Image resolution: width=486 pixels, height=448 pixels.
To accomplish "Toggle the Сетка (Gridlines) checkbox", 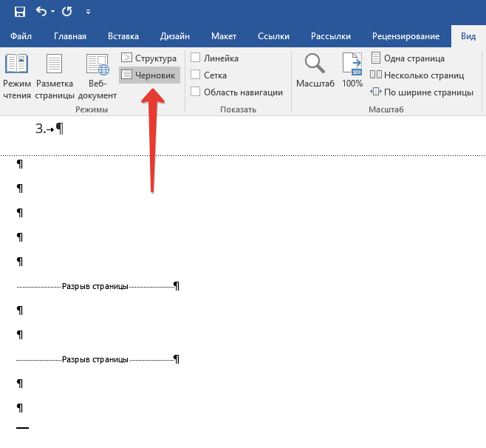I will 196,75.
